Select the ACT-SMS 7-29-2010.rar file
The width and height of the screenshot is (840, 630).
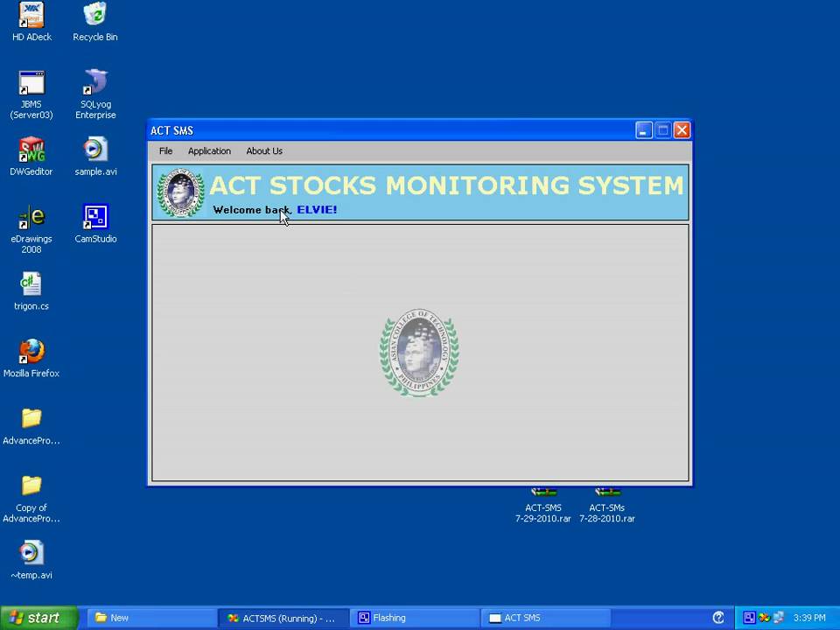click(x=542, y=506)
